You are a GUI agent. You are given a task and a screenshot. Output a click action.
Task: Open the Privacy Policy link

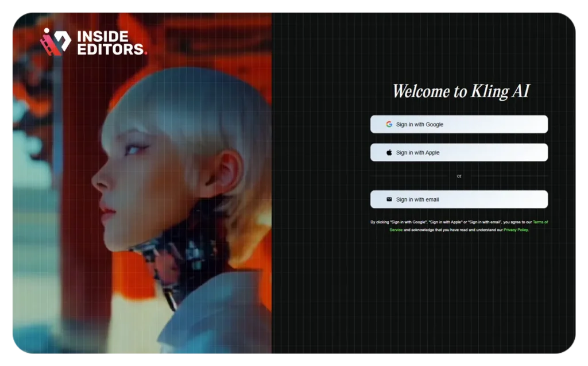click(x=516, y=230)
